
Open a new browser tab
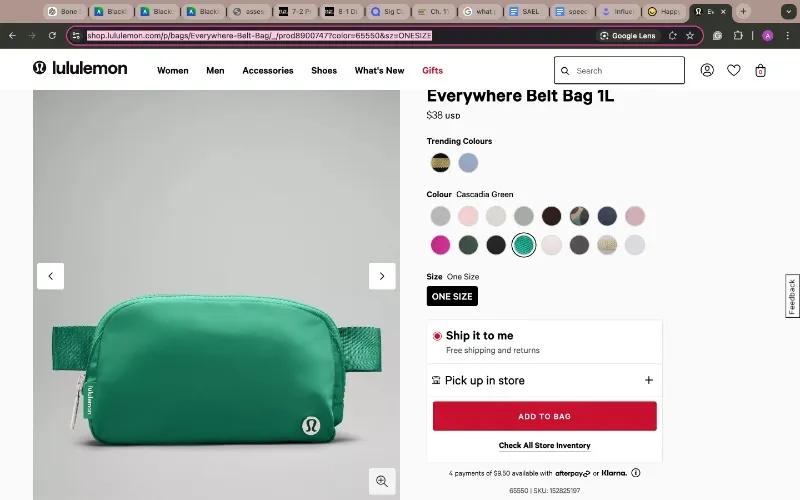coord(743,11)
